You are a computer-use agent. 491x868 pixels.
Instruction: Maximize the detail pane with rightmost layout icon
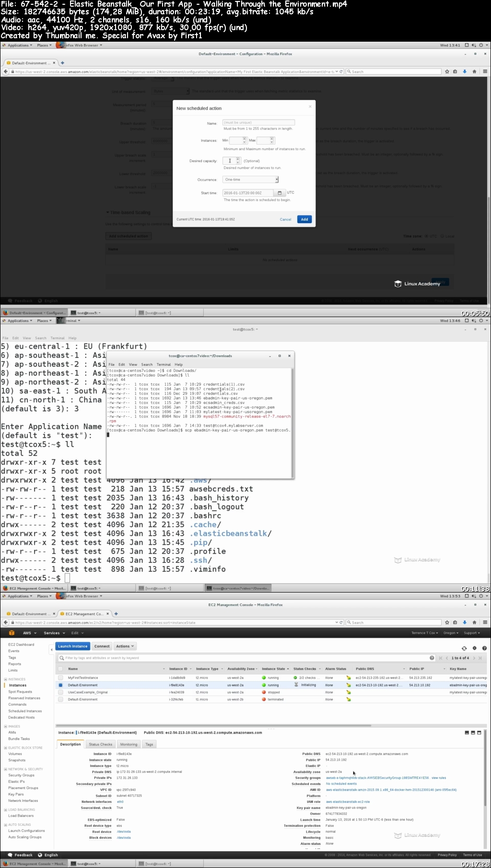(x=479, y=732)
